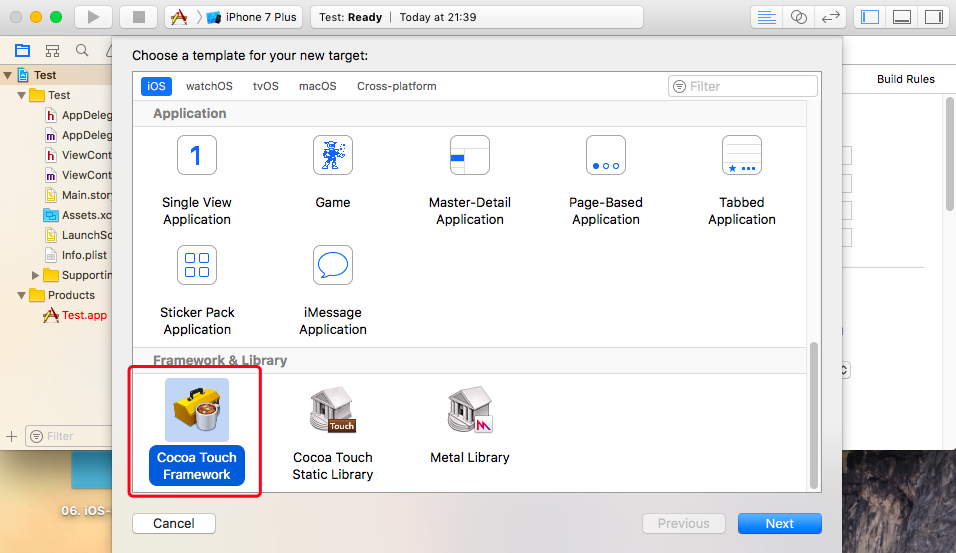Toggle the navigator panel visibility

(869, 17)
